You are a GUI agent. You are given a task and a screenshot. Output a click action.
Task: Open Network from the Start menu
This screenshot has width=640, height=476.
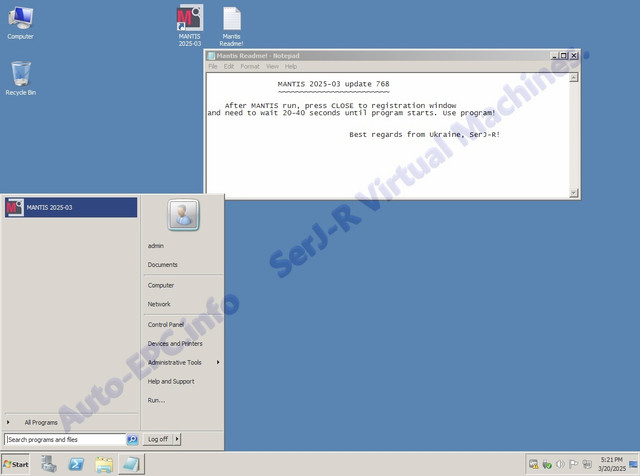click(x=159, y=304)
